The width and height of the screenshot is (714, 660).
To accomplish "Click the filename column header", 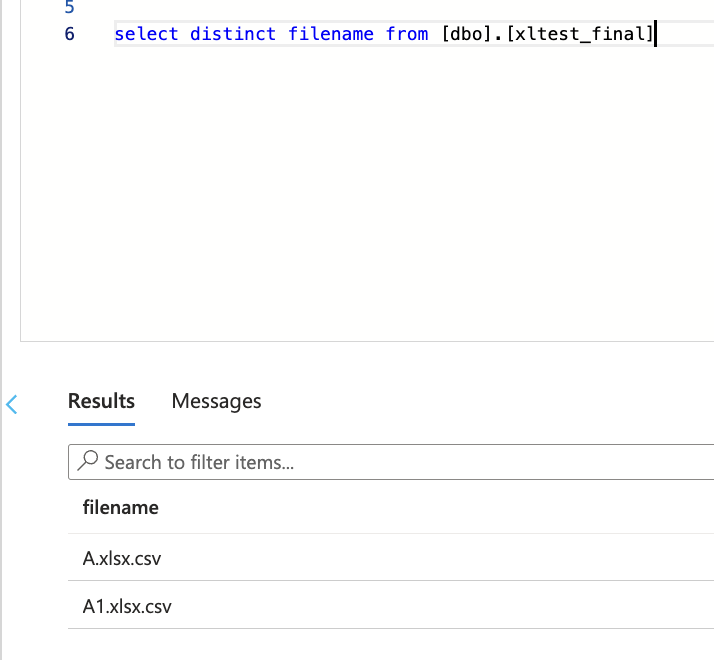I will pos(121,507).
